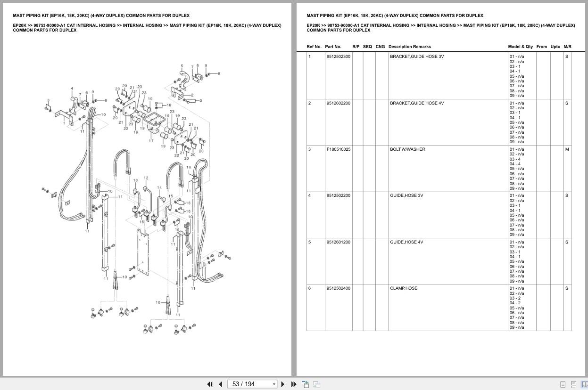
Task: Click ref number 6 in the table
Action: click(x=309, y=288)
